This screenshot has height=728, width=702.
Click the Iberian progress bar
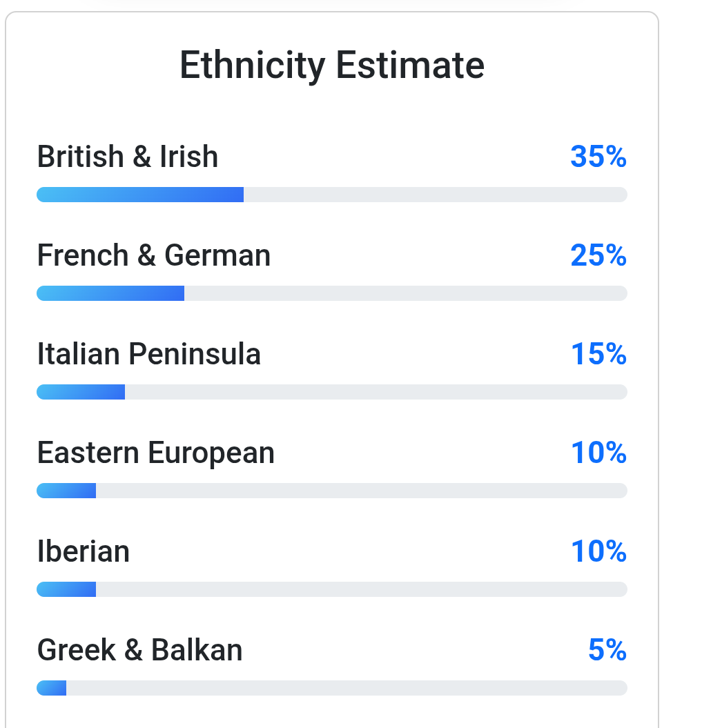tap(331, 589)
